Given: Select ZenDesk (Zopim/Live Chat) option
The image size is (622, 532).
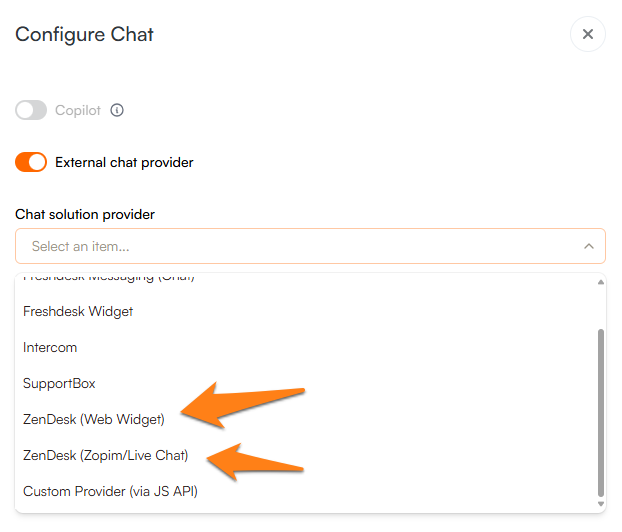Looking at the screenshot, I should coord(105,455).
